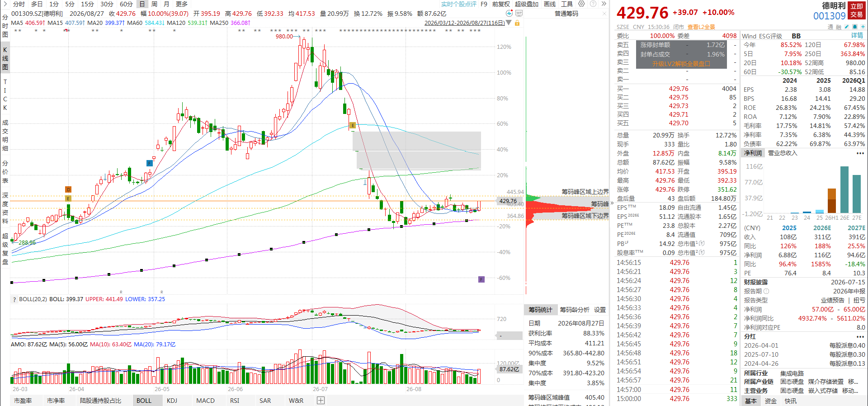Screen dimensions: 868x406
Task: Click the 立即交易 trade button
Action: coord(857,10)
